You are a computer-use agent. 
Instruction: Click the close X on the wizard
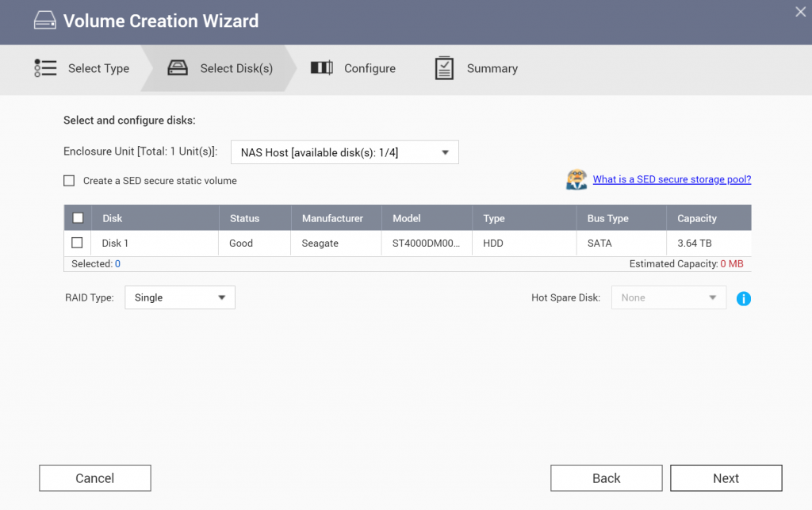800,12
